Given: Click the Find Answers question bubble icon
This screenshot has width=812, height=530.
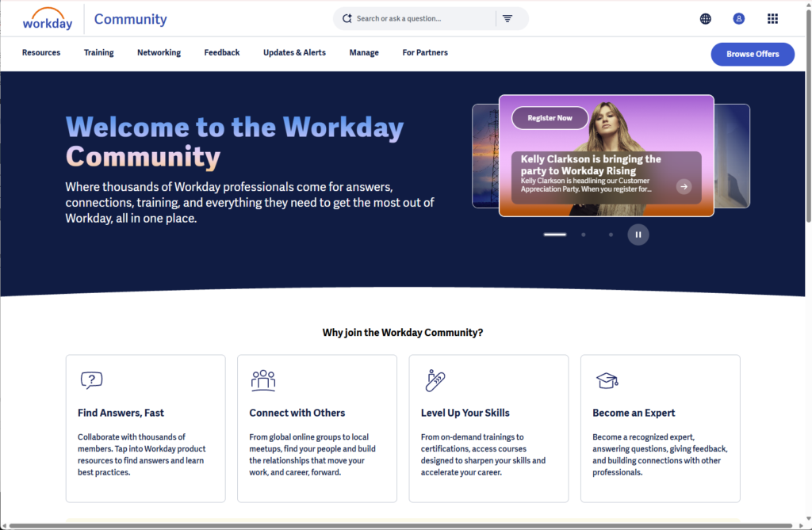Looking at the screenshot, I should tap(92, 380).
